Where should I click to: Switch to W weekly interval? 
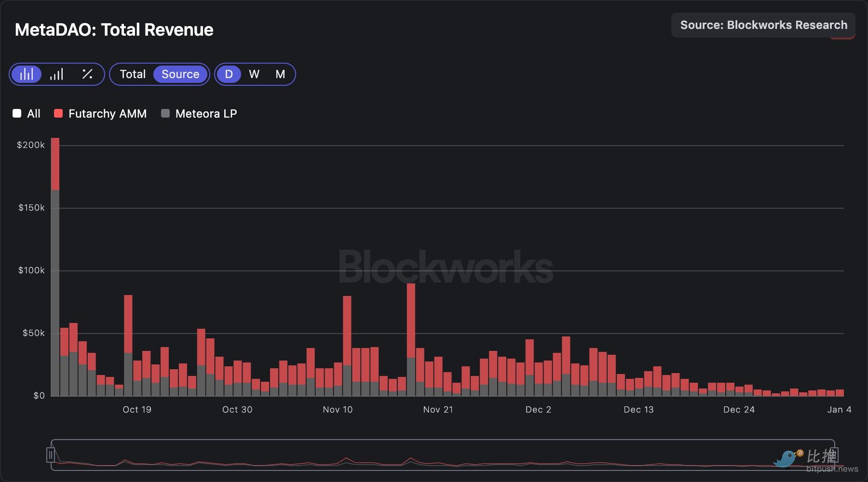click(x=254, y=74)
